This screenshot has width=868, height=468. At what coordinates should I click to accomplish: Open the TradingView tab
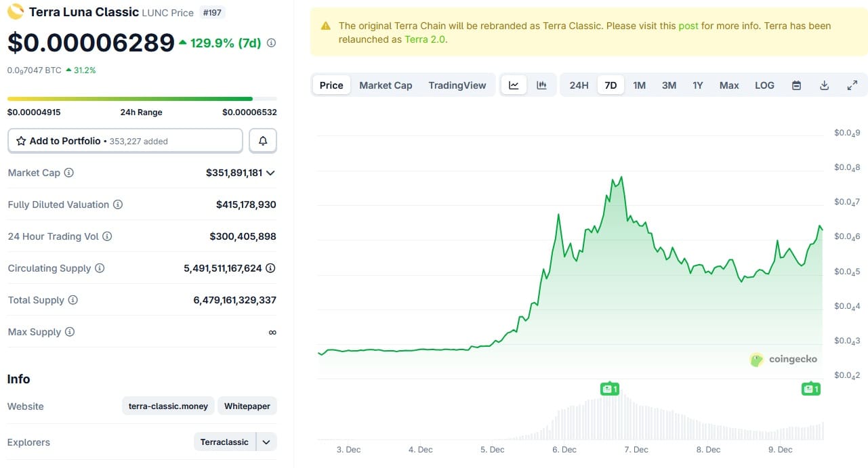tap(457, 85)
